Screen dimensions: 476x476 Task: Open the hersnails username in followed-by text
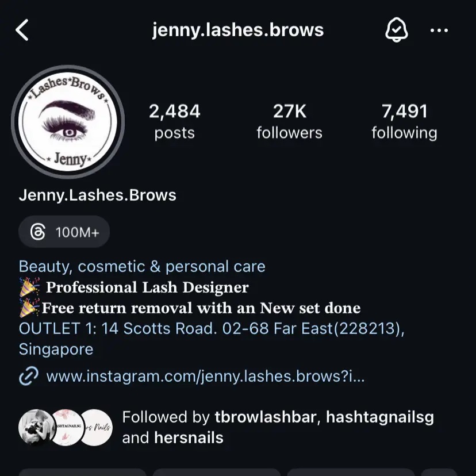click(189, 437)
